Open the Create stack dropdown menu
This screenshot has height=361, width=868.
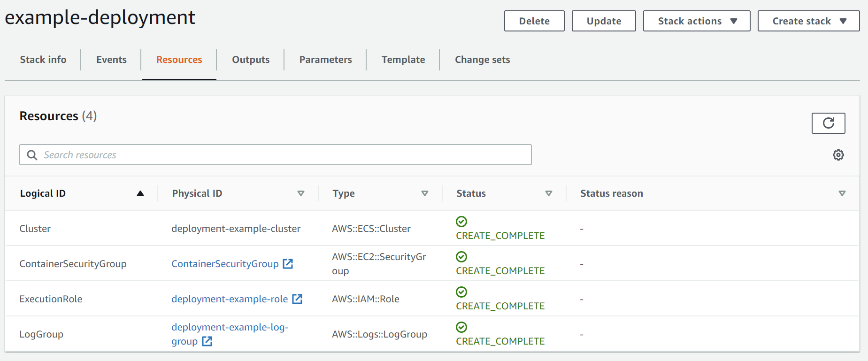tap(808, 21)
